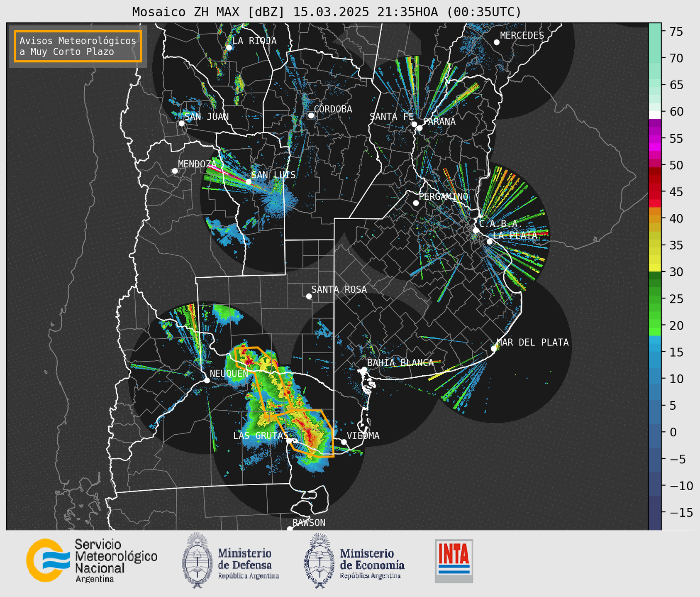Click the −15 label on the colorbar
The height and width of the screenshot is (597, 700).
681,512
